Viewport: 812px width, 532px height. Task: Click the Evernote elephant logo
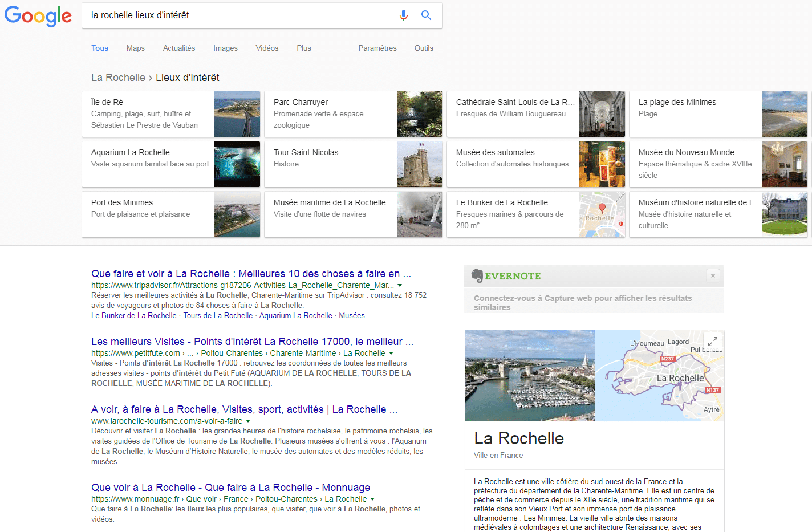477,276
